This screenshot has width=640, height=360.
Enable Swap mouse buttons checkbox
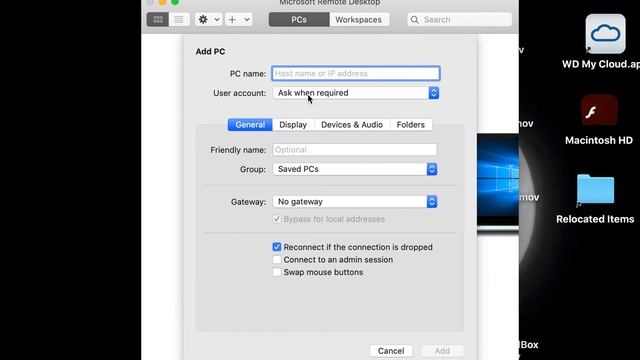[x=277, y=272]
